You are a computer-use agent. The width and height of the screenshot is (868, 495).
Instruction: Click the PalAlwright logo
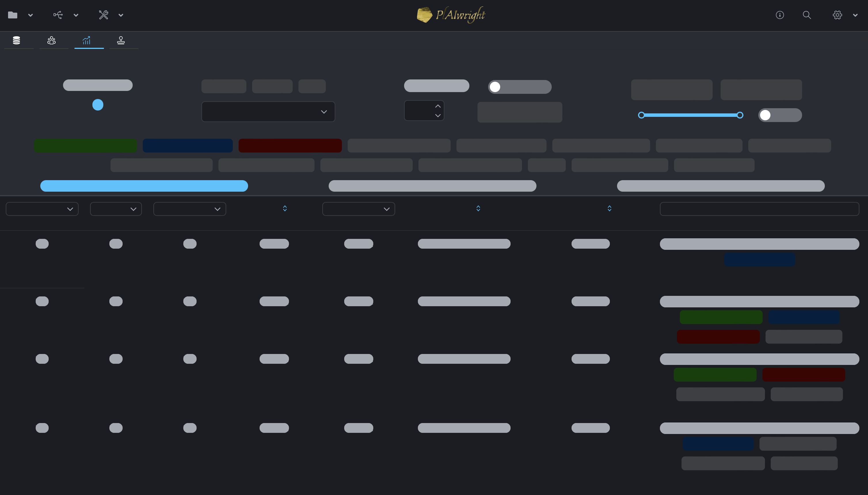[451, 15]
